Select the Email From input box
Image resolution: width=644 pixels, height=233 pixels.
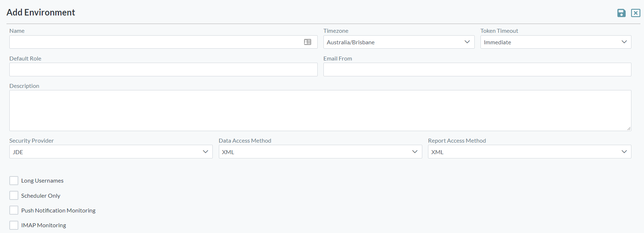tap(477, 70)
